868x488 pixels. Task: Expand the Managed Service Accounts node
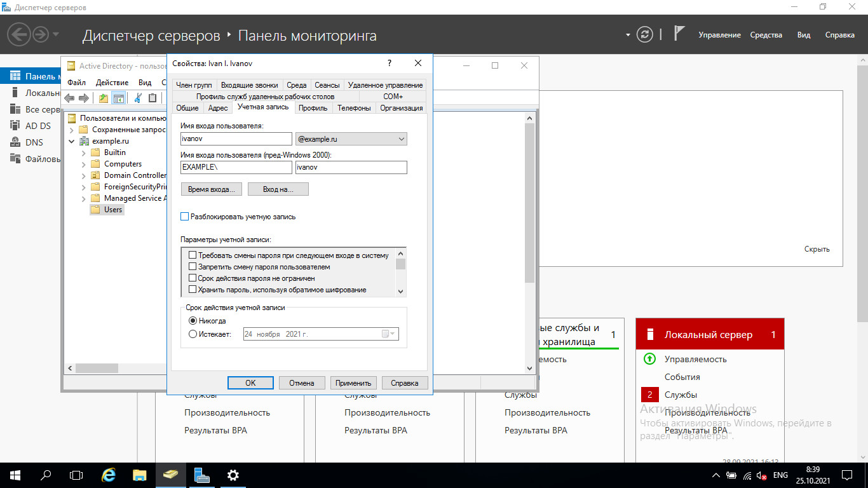point(84,198)
